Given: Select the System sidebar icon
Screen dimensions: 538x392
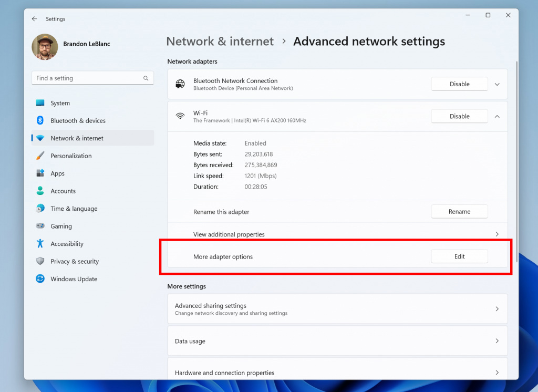Looking at the screenshot, I should 39,103.
